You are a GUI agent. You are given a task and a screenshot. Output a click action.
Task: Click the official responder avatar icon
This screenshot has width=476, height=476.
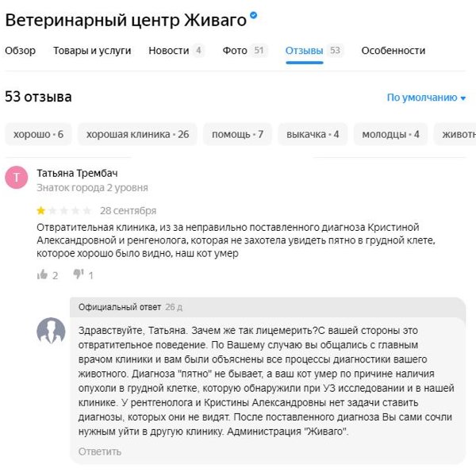[x=51, y=331]
